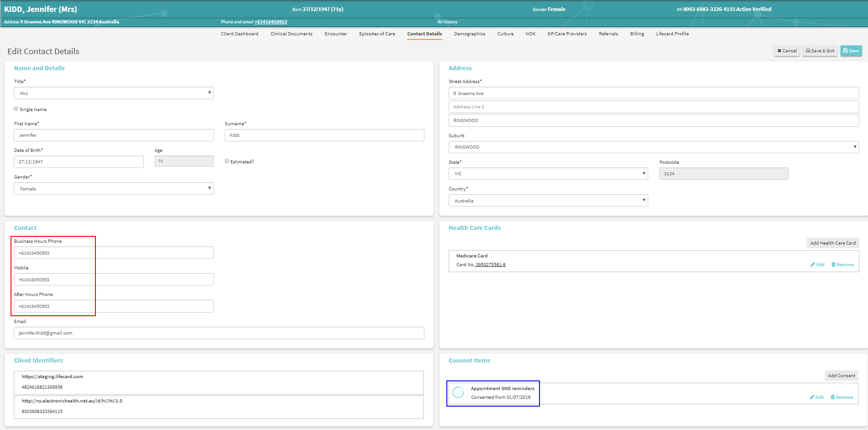Click trash Remove icon for Medicare Card
868x430 pixels.
click(842, 265)
